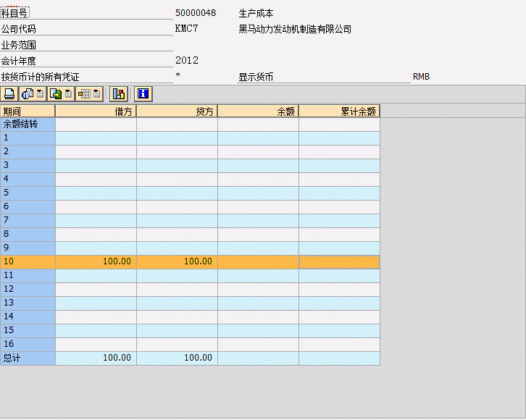
Task: Select the 余额 column header
Action: [x=259, y=112]
